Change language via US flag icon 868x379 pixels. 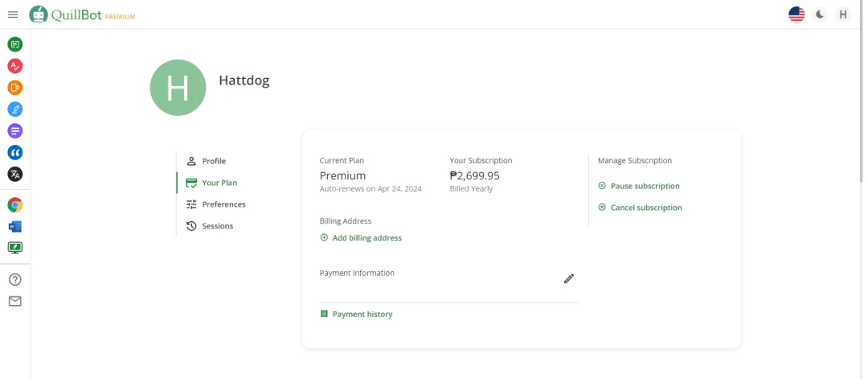click(796, 14)
